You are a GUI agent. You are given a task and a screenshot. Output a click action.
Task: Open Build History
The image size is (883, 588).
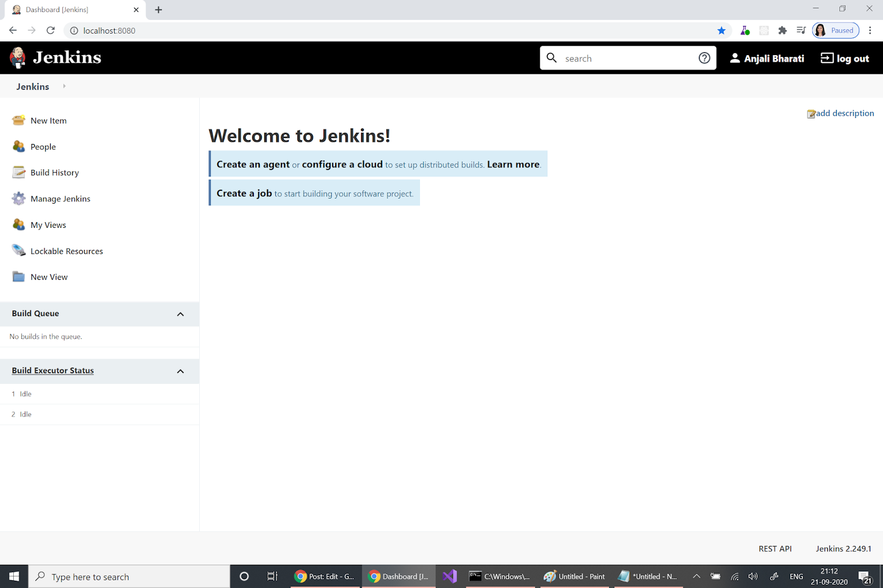coord(55,173)
